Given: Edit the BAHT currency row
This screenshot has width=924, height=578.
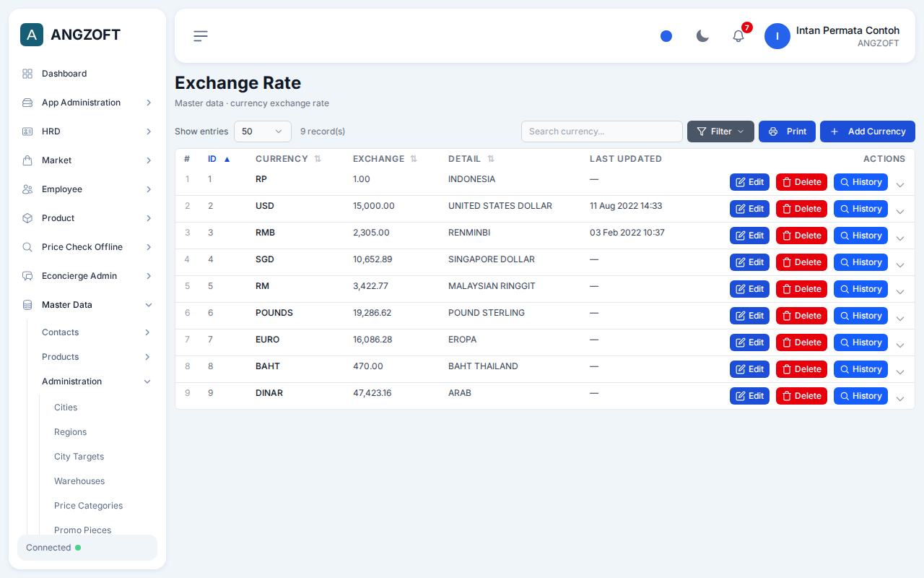Looking at the screenshot, I should [749, 369].
